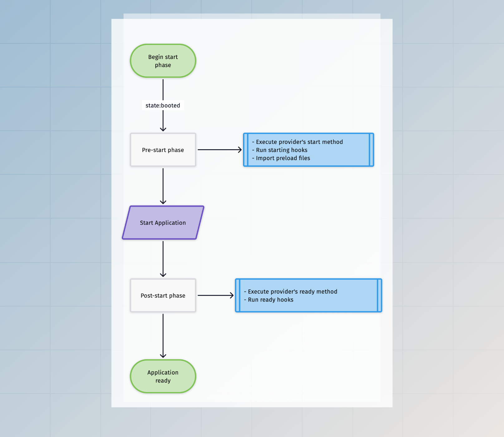
Task: Click the arrow linking Pre-start phase to its blue box
Action: click(220, 150)
